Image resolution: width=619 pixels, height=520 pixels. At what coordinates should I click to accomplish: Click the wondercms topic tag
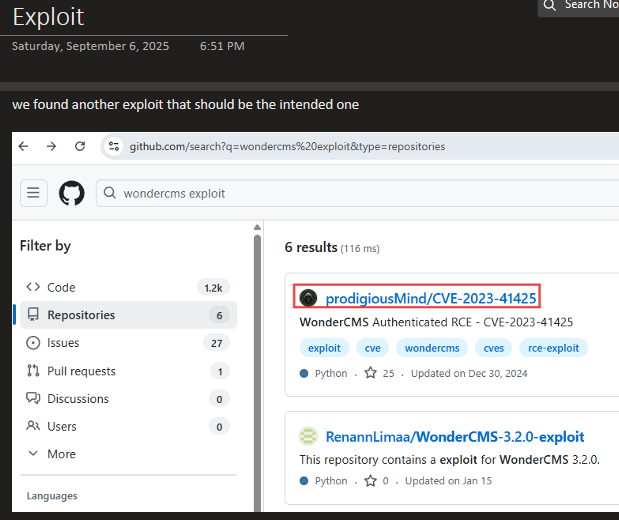431,348
